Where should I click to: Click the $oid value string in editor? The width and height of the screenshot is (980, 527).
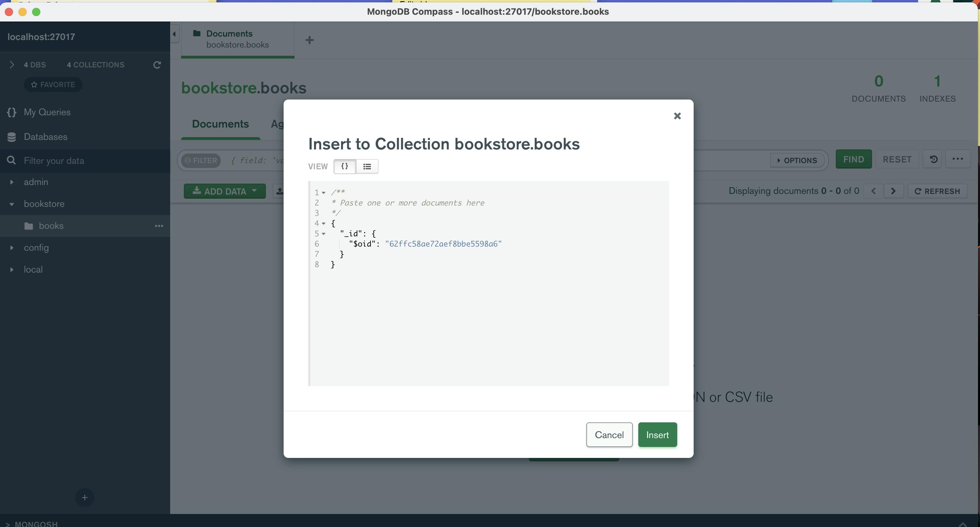pos(443,244)
